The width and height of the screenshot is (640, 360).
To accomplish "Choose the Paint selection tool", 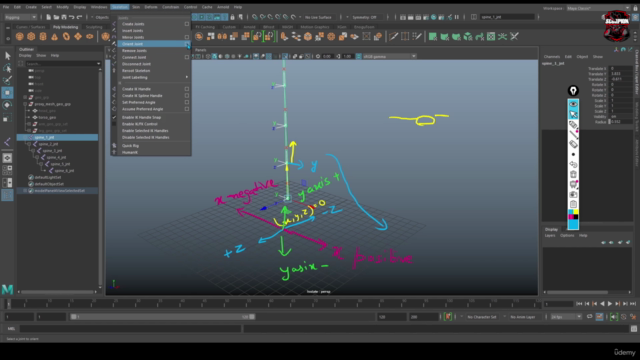I will (x=7, y=80).
